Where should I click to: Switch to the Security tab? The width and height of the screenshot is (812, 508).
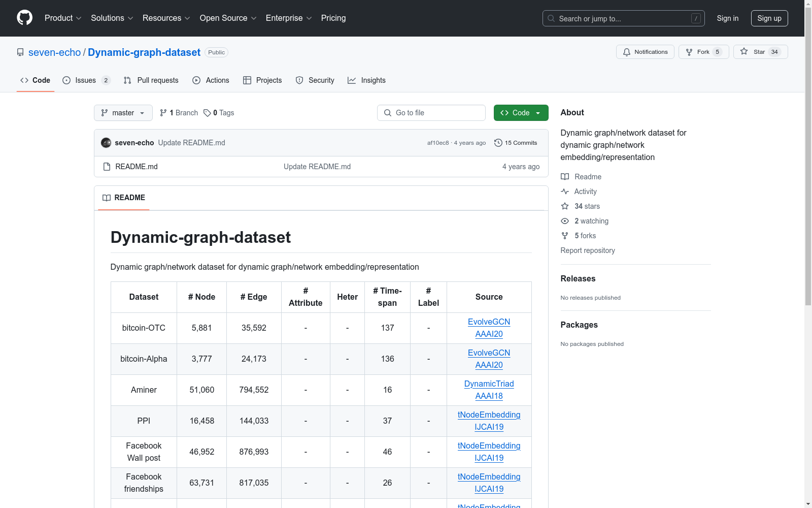(x=315, y=80)
